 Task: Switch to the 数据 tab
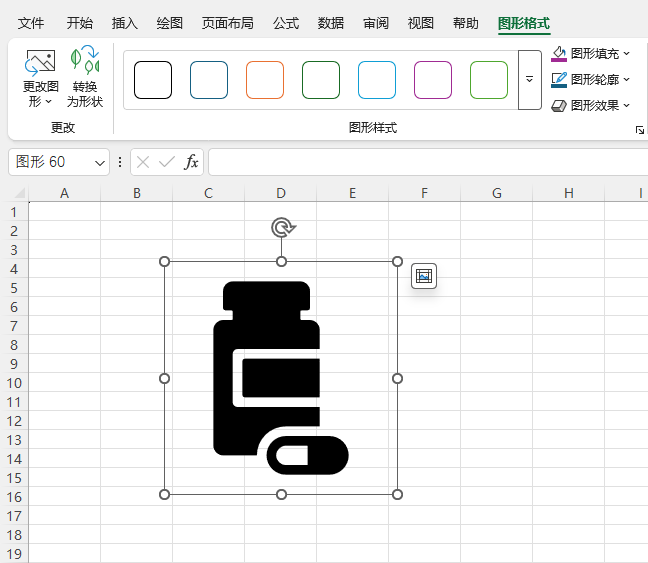331,23
